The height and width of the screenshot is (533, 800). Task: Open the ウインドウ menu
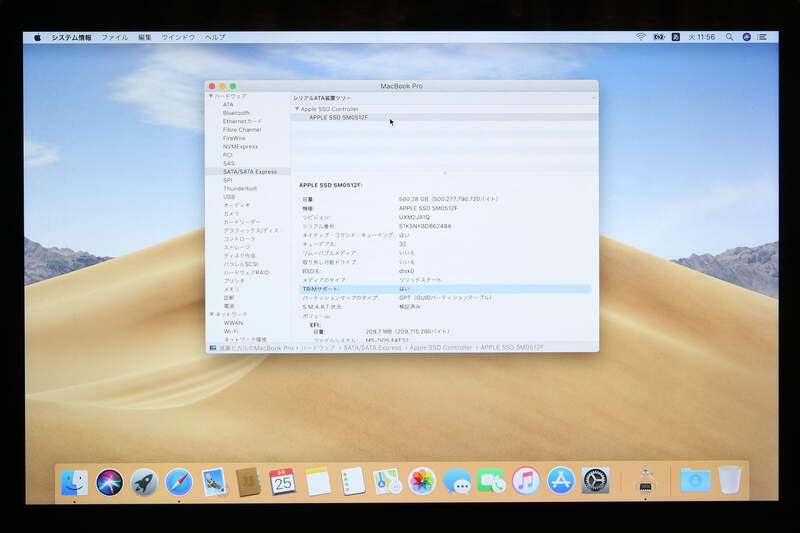click(178, 37)
